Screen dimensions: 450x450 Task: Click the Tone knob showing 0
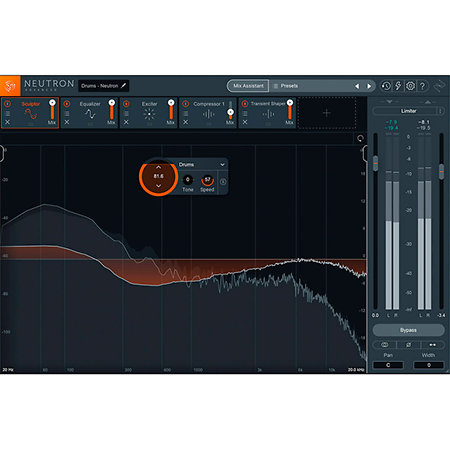(x=188, y=180)
